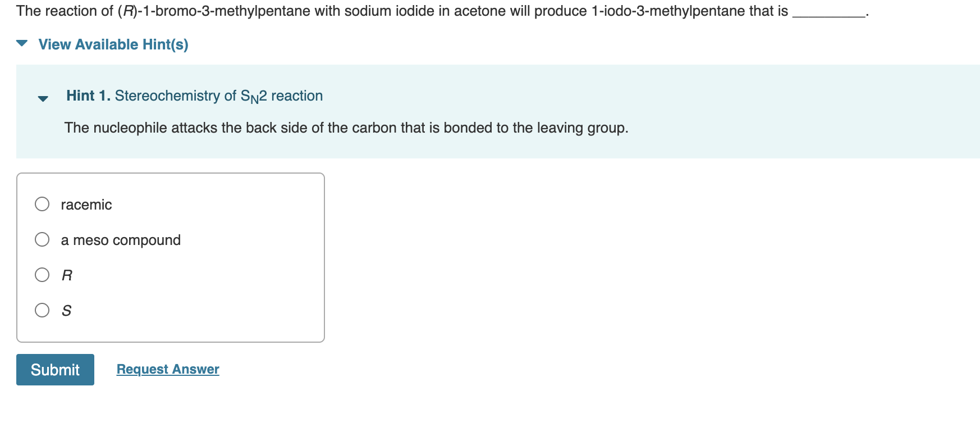Open Hint 1 Stereochemistry of SN2 reaction

(x=194, y=96)
